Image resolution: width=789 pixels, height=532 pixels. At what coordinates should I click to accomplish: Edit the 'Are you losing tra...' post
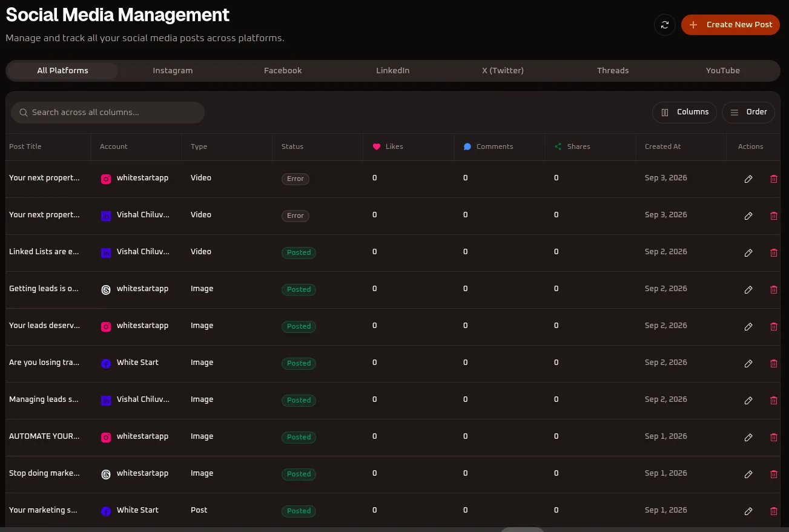tap(748, 364)
